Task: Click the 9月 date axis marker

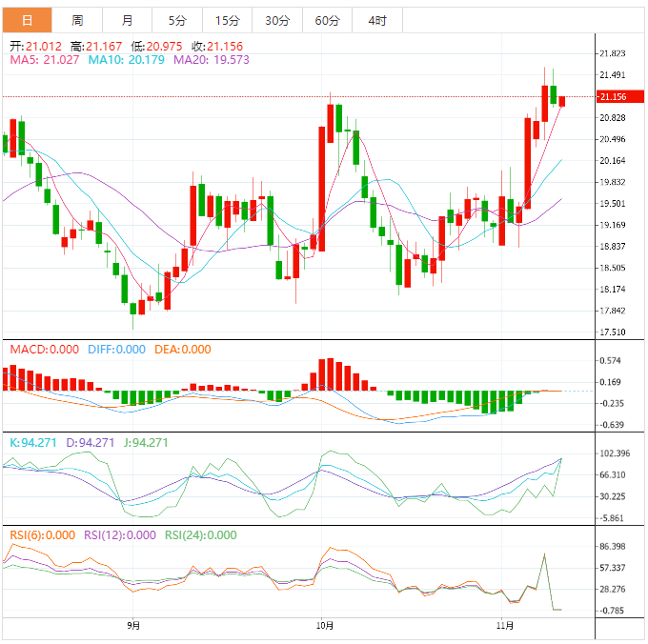Action: tap(133, 626)
